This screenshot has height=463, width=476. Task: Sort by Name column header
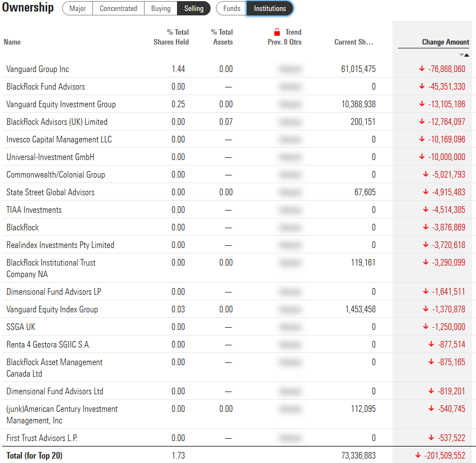pos(12,42)
